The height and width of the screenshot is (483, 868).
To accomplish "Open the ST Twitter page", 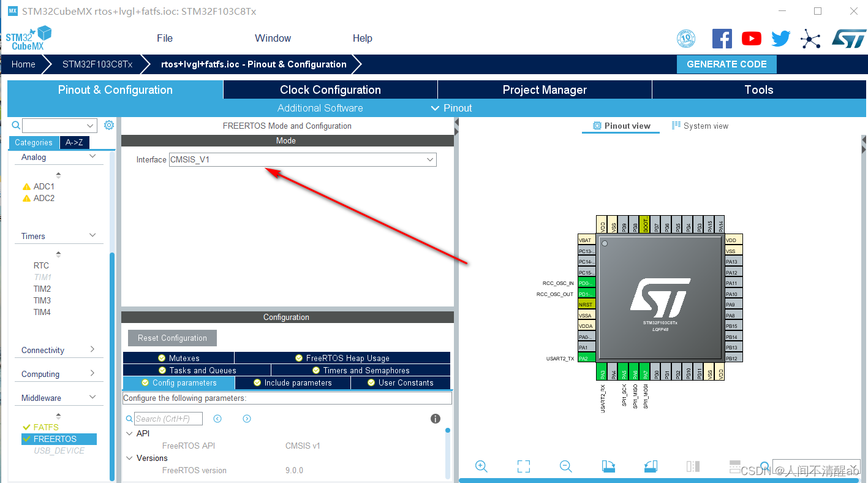I will [780, 38].
